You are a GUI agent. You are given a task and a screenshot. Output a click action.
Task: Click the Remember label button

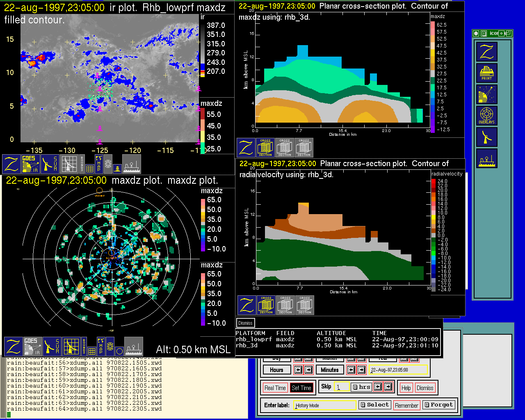[406, 405]
